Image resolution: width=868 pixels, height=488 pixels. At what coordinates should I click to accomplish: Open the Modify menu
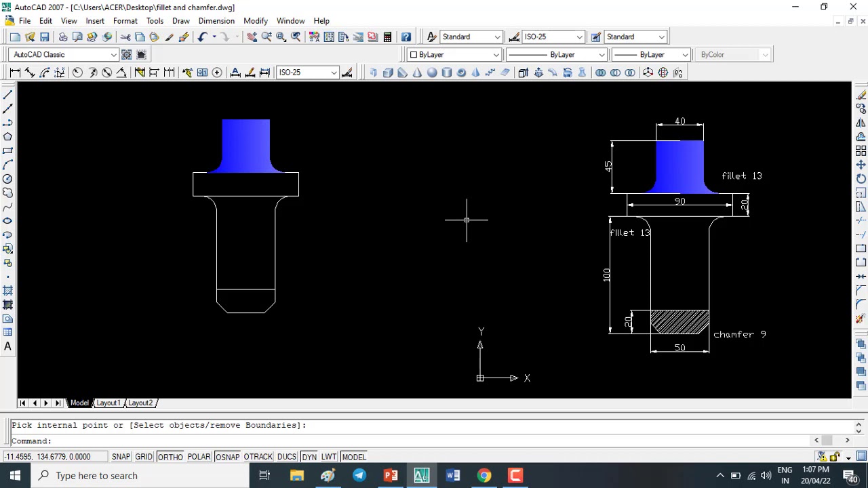coord(256,20)
